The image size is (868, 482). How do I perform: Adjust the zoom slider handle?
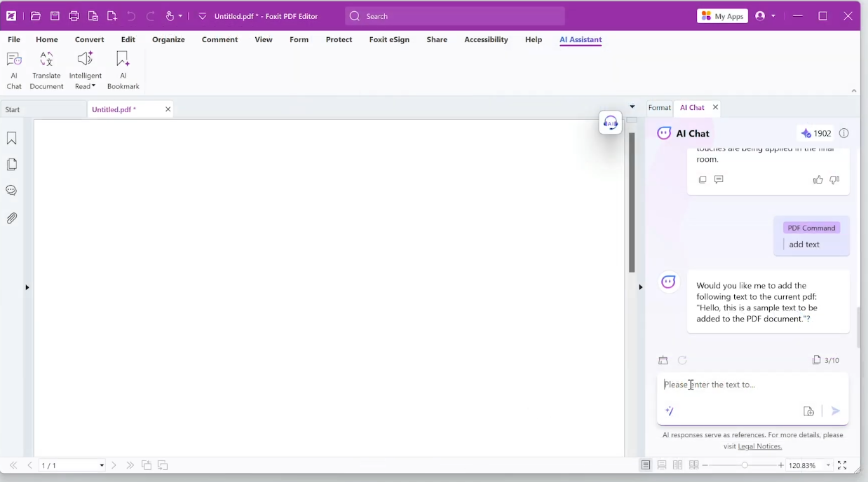745,465
